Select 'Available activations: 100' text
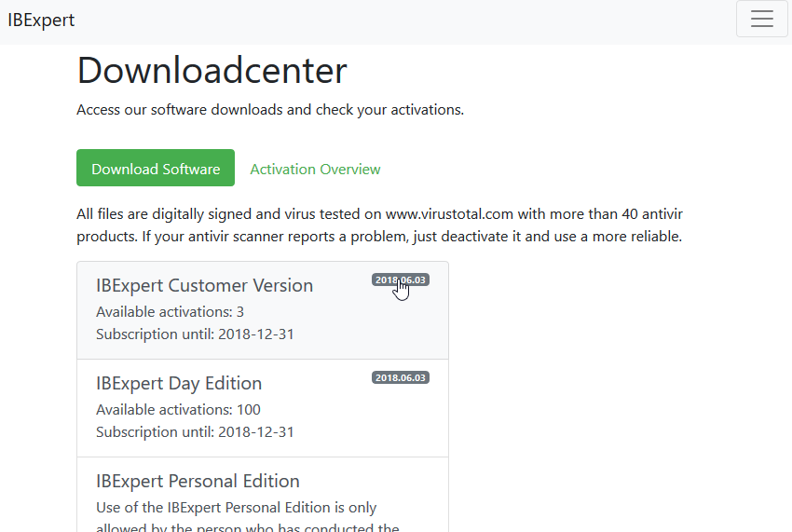This screenshot has height=532, width=792. point(178,409)
